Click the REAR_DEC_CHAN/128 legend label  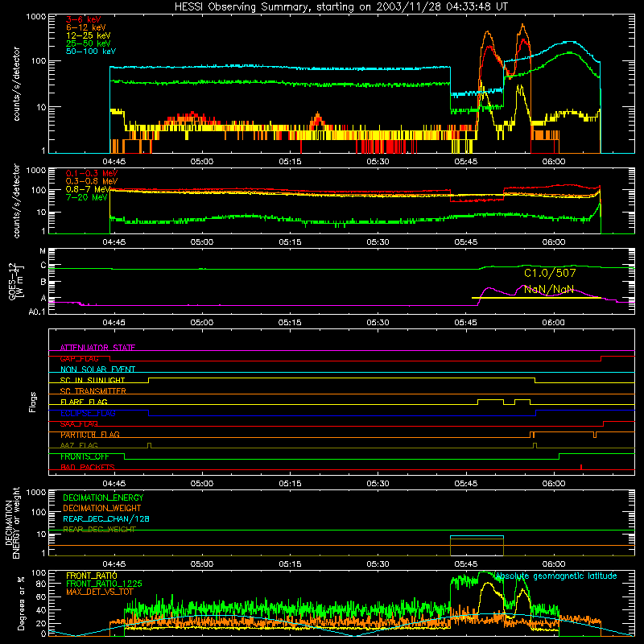click(x=106, y=518)
